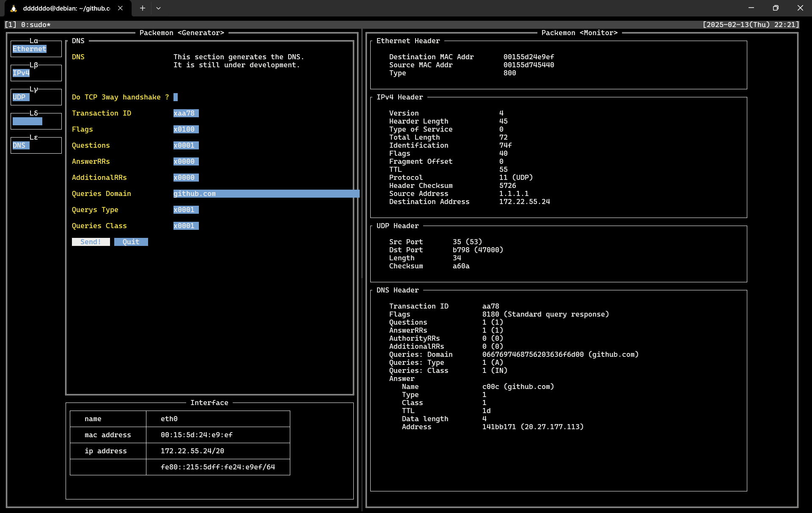Open a new terminal tab
812x513 pixels.
(143, 8)
